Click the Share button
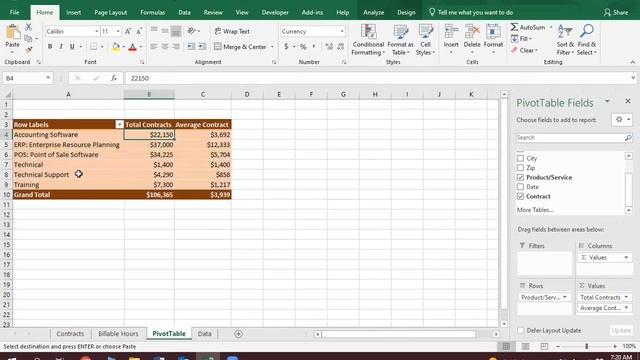 [x=616, y=12]
